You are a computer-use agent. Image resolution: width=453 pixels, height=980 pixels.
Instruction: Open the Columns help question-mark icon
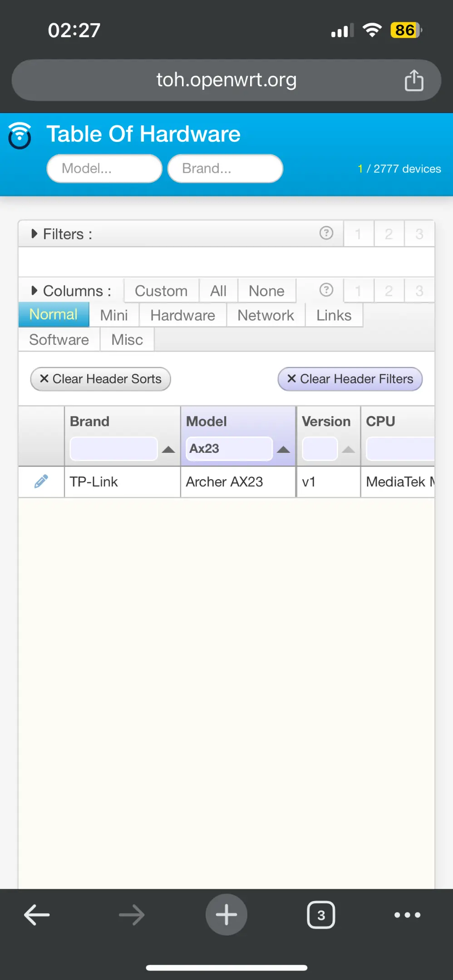[326, 290]
